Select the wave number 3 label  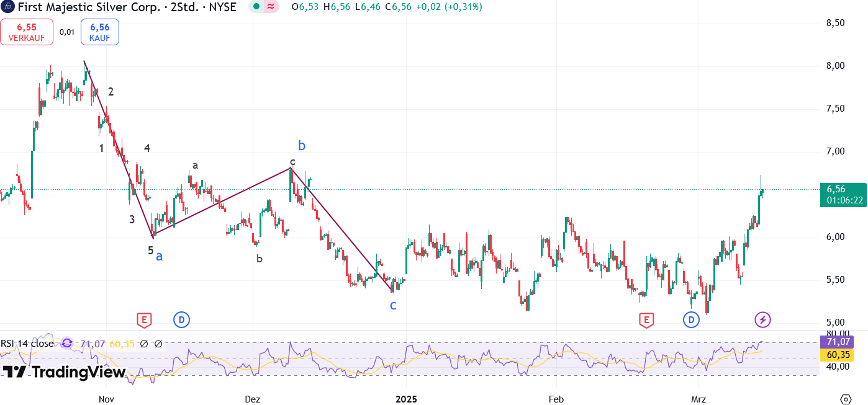tap(132, 219)
